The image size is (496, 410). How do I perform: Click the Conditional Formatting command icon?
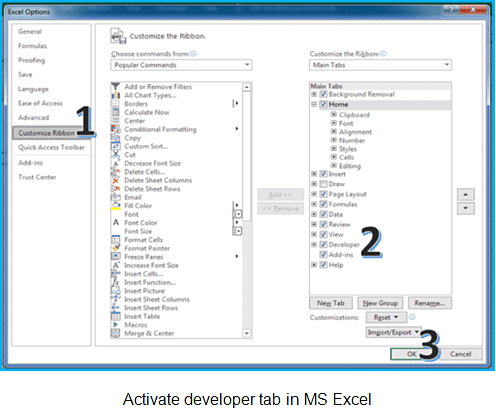115,129
